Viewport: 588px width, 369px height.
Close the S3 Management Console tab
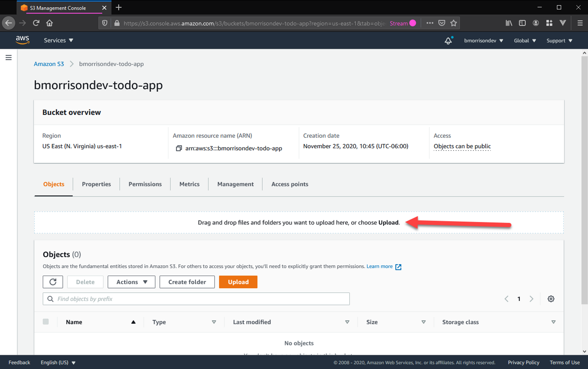tap(104, 8)
